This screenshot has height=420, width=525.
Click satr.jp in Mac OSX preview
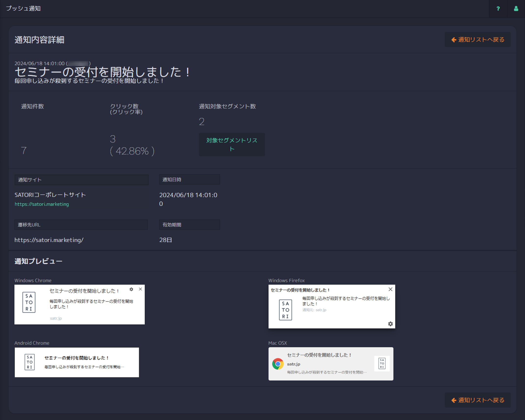(x=294, y=364)
